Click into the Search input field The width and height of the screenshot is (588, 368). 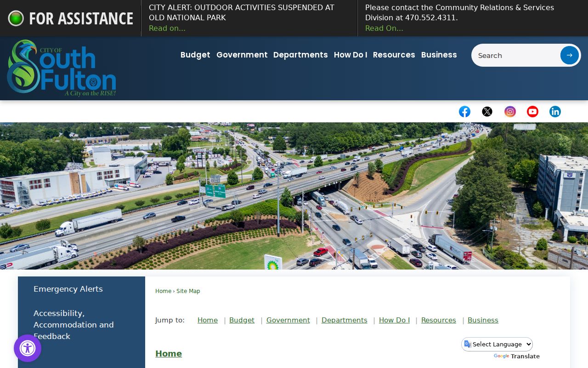pyautogui.click(x=516, y=55)
